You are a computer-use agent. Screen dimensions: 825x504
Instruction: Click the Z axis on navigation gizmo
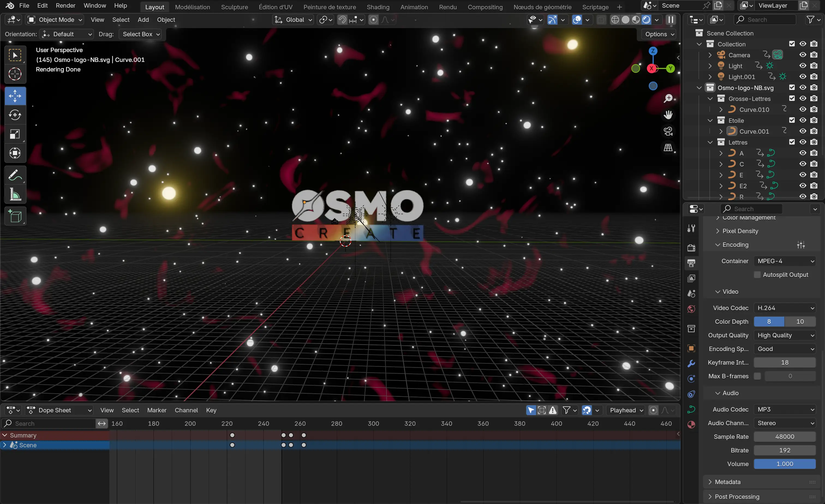point(653,51)
